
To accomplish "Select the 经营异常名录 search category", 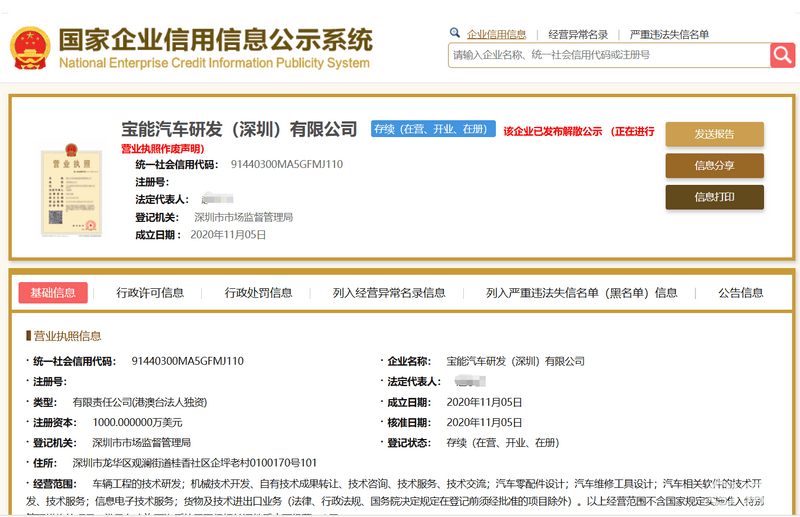I will 578,34.
